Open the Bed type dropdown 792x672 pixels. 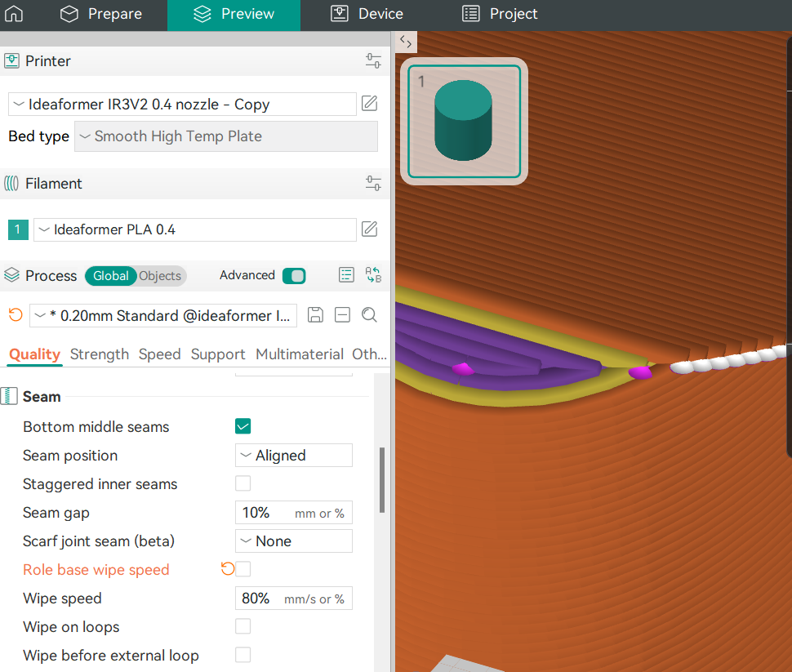click(226, 136)
